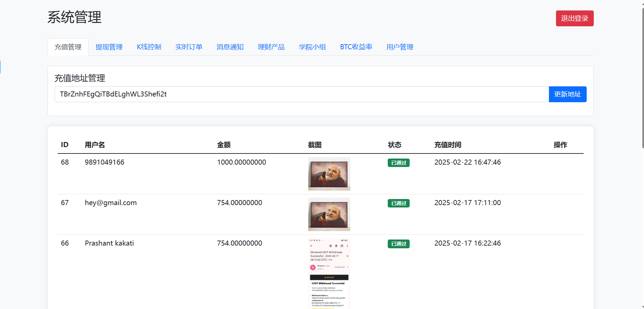Screen dimensions: 644x309
Task: Open Prashant kakati's Binance withdrawal screenshot
Action: click(329, 273)
